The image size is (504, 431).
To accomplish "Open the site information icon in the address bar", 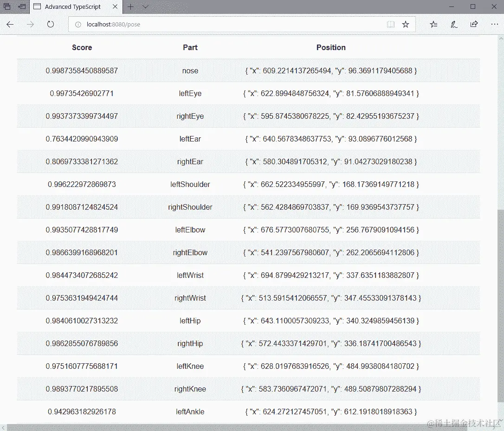I will (x=78, y=25).
